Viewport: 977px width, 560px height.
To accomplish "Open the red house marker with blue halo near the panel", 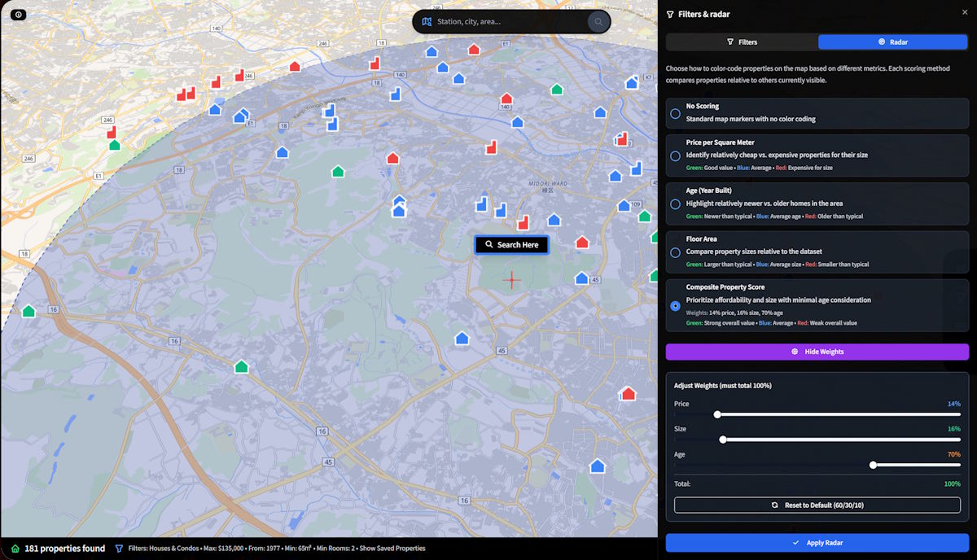I will pyautogui.click(x=628, y=394).
